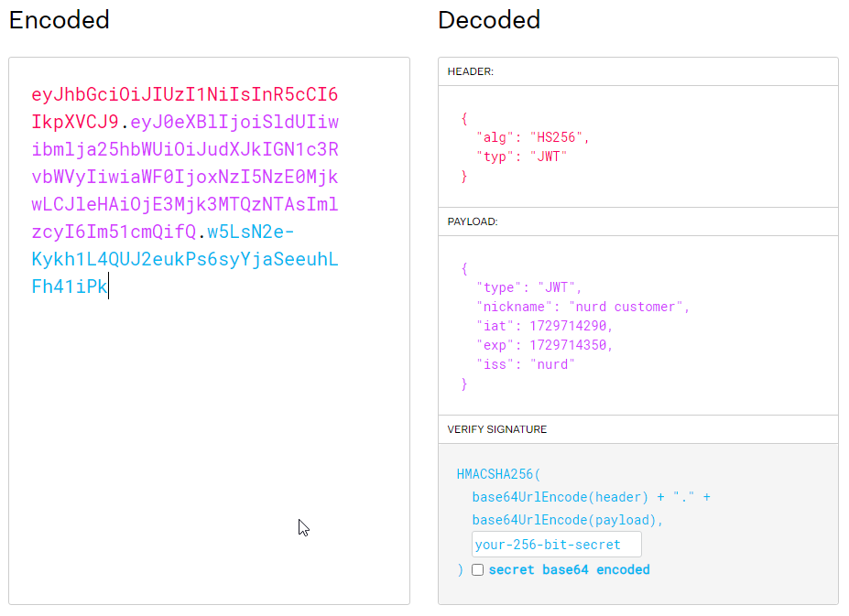Toggle the secret base64 encoded checkbox
Screen dimensions: 849x616
pos(477,570)
